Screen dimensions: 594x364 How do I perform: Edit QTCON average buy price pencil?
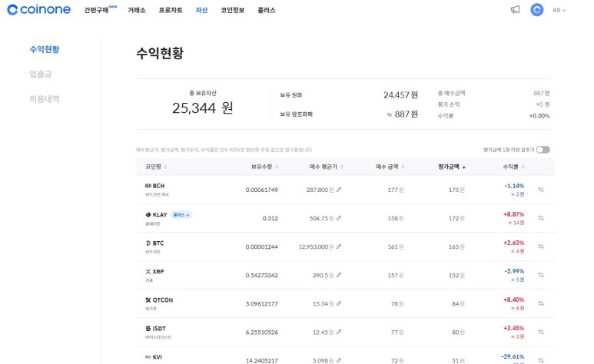pos(339,303)
